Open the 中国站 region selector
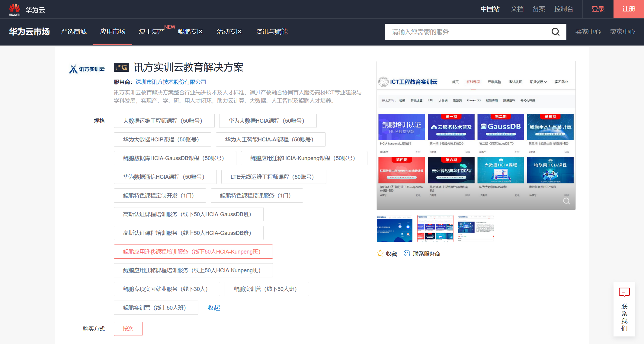Screen dimensions: 644x344 click(490, 9)
